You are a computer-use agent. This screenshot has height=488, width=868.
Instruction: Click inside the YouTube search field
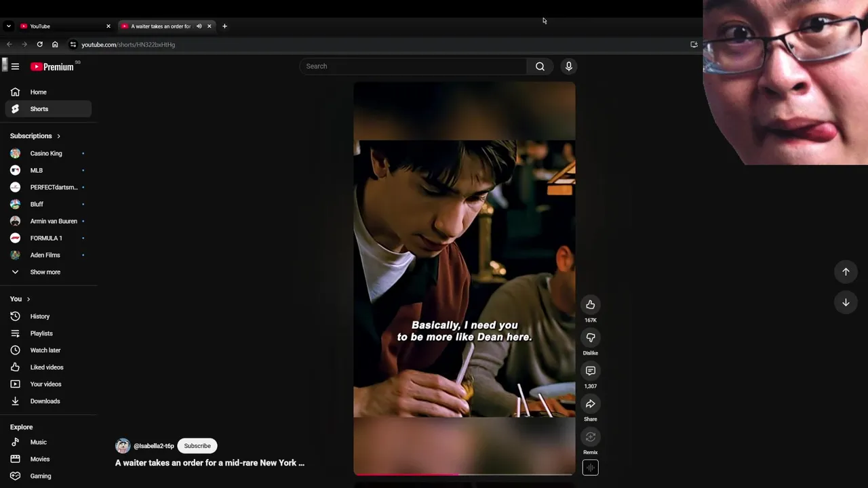click(x=414, y=66)
